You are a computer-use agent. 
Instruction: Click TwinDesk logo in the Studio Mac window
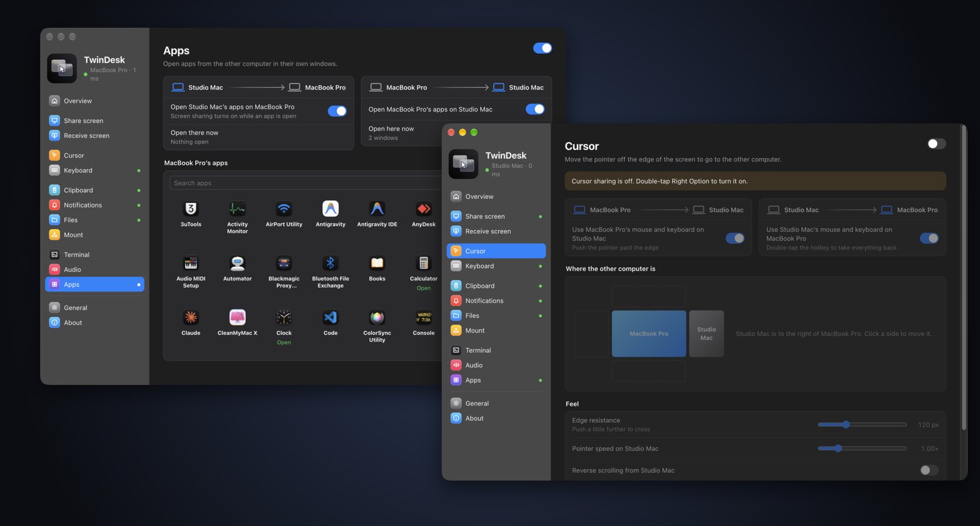463,163
